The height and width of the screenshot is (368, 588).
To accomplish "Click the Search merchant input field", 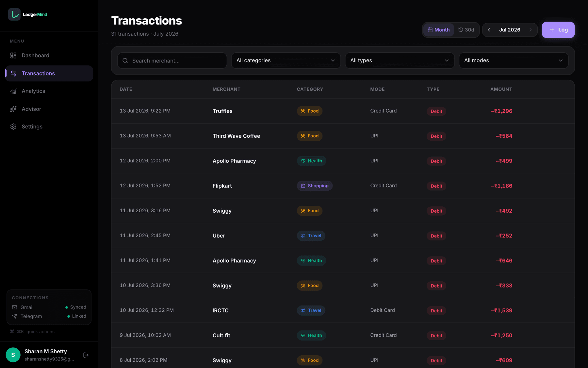I will point(172,61).
